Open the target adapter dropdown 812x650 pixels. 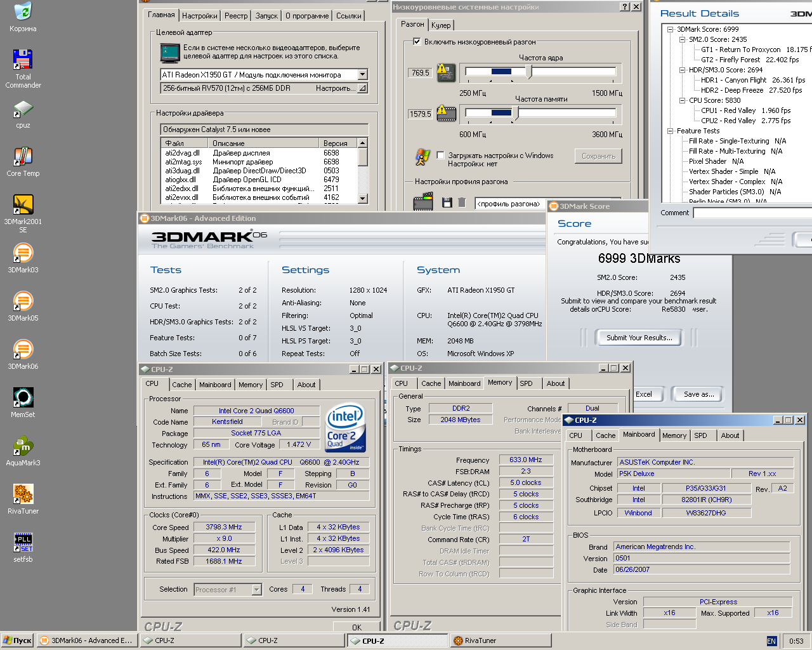[x=362, y=74]
